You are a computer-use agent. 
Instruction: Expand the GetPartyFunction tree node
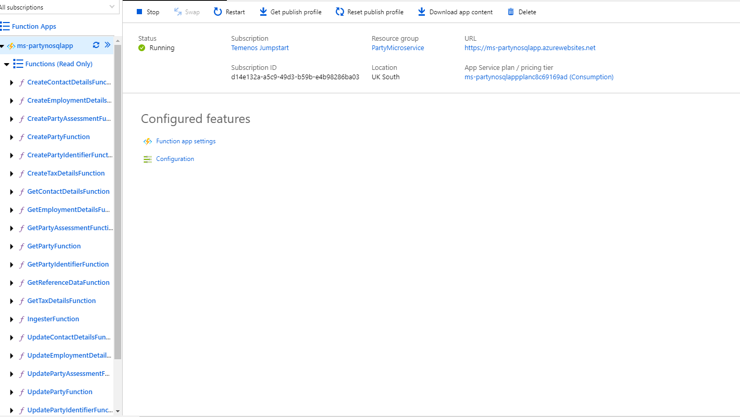pos(12,246)
